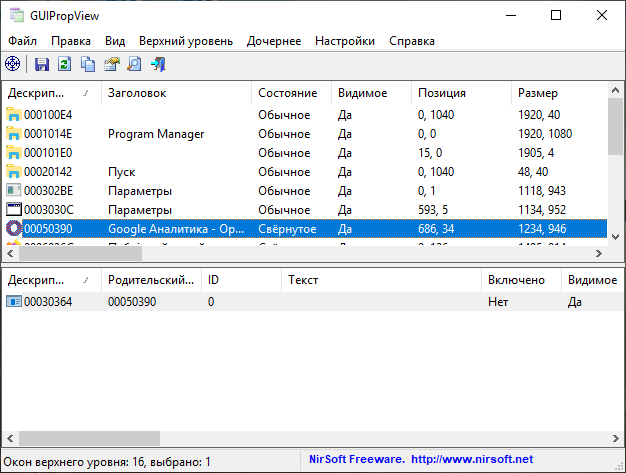Select the Google Аналитика - Op... title
Screen dimensions: 626x473
[176, 229]
